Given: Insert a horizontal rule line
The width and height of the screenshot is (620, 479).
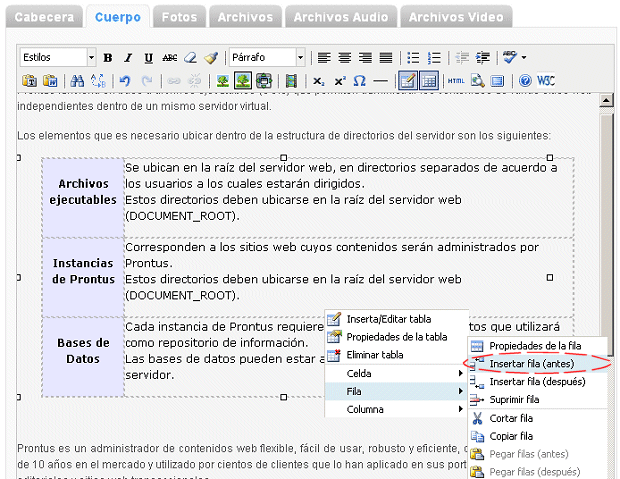Looking at the screenshot, I should 380,81.
